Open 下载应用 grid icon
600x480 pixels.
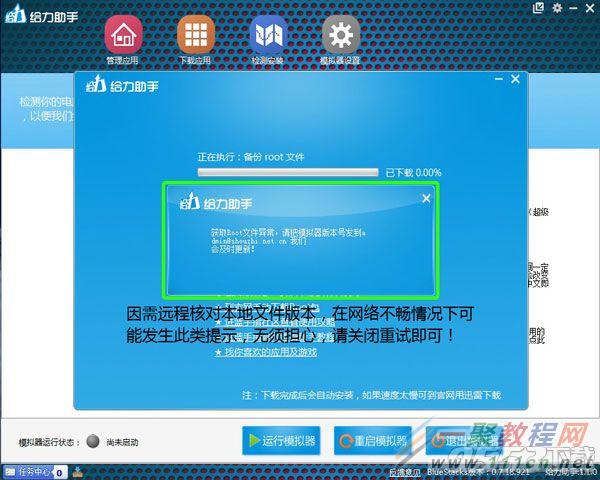(x=196, y=35)
